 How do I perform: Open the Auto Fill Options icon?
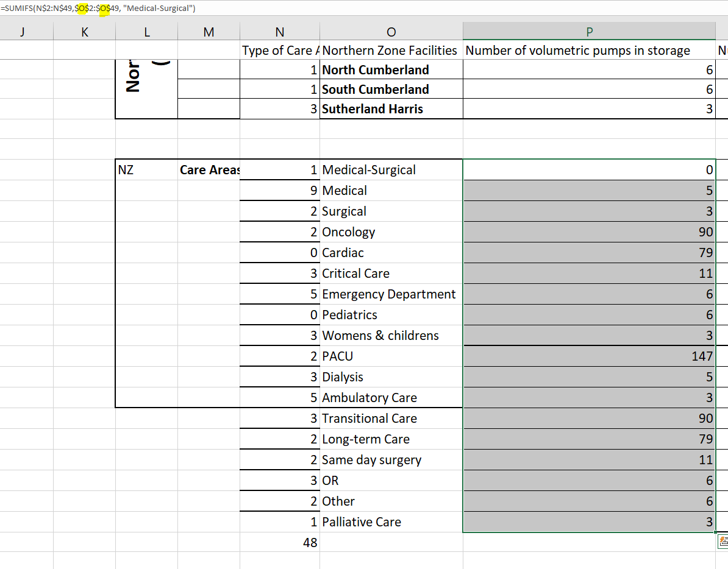click(x=723, y=541)
